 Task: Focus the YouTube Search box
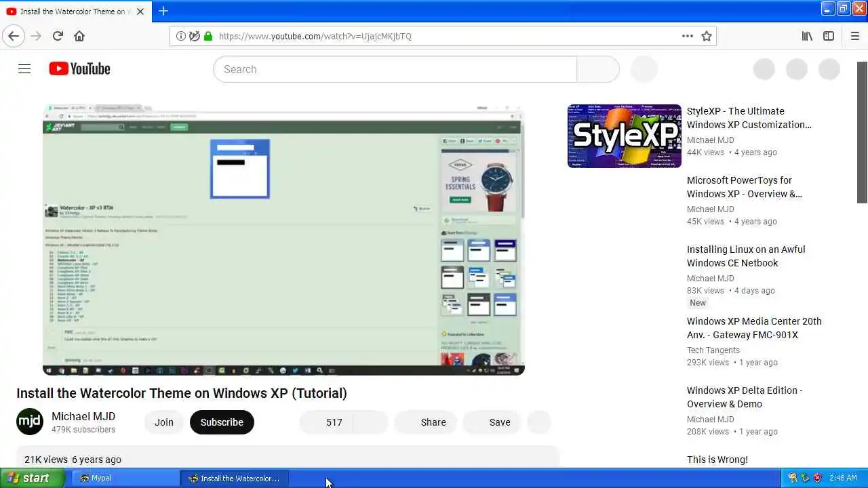pyautogui.click(x=395, y=69)
